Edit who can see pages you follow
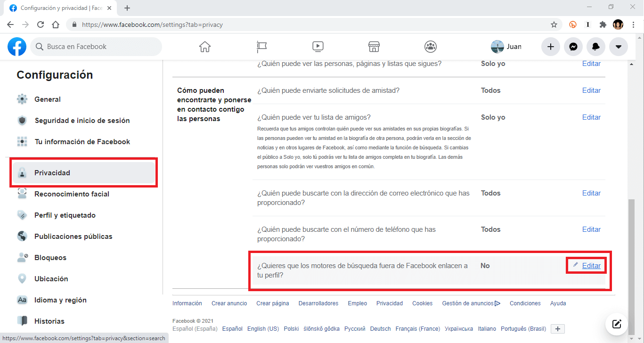 tap(591, 64)
